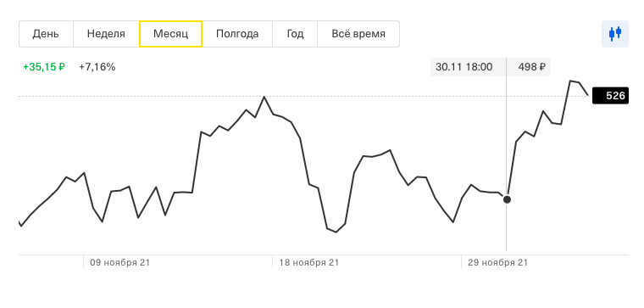Screen dimensions: 644x308
Task: Click the +35,15 ₽ change value
Action: 44,67
